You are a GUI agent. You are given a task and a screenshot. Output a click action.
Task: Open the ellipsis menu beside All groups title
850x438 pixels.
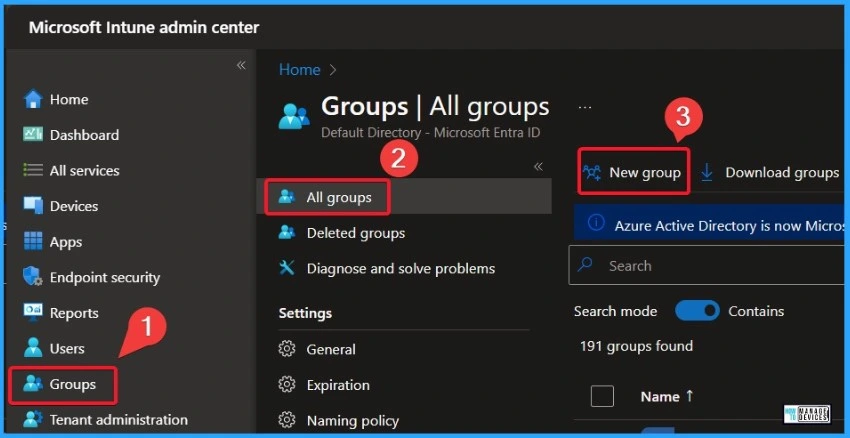(x=584, y=107)
